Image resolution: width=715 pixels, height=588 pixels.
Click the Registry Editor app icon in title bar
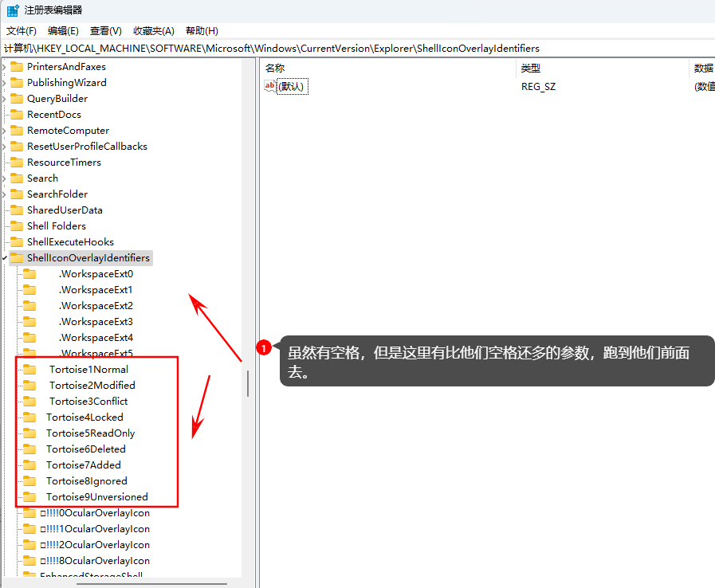[14, 10]
